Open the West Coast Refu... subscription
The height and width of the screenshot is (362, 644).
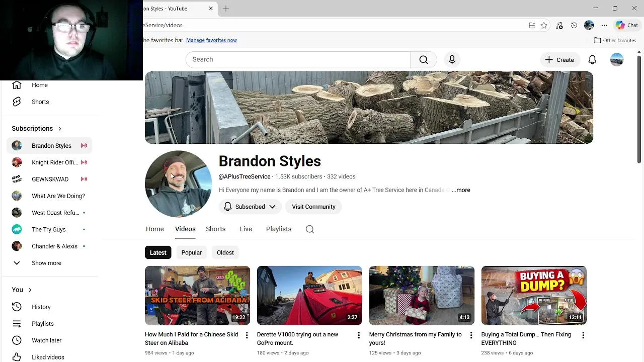point(49,213)
